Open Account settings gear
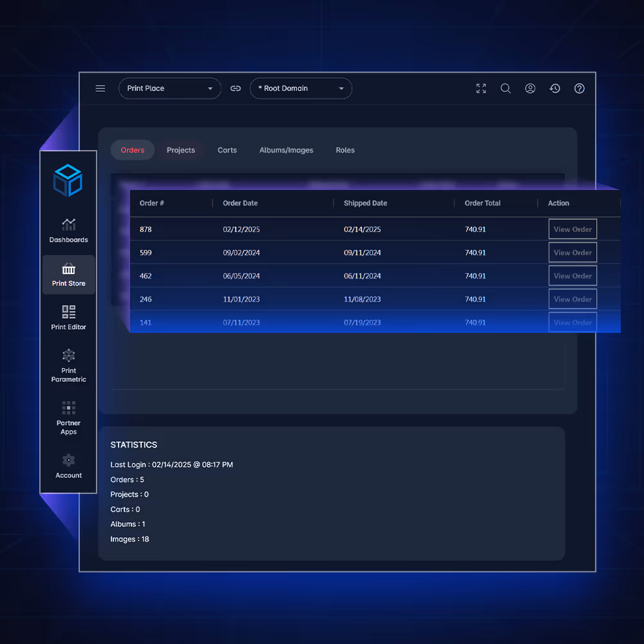The width and height of the screenshot is (644, 644). point(69,466)
